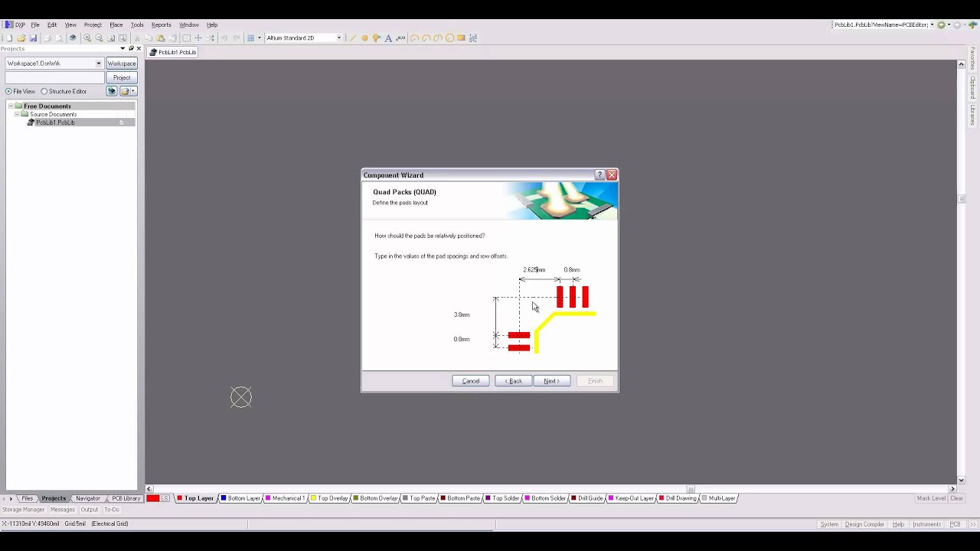Open the Design Compiler status bar button
The height and width of the screenshot is (551, 980).
(x=864, y=524)
